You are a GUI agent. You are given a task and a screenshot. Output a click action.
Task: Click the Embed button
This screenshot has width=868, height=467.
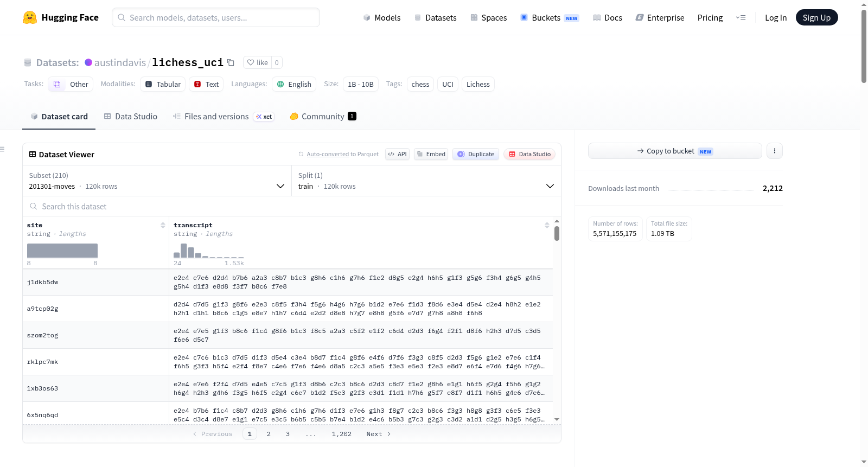tap(431, 154)
